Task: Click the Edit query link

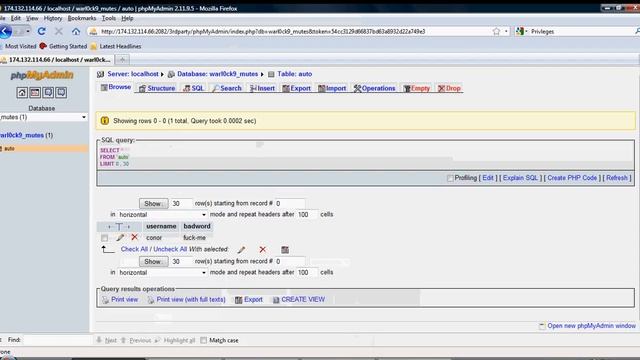Action: pos(488,178)
